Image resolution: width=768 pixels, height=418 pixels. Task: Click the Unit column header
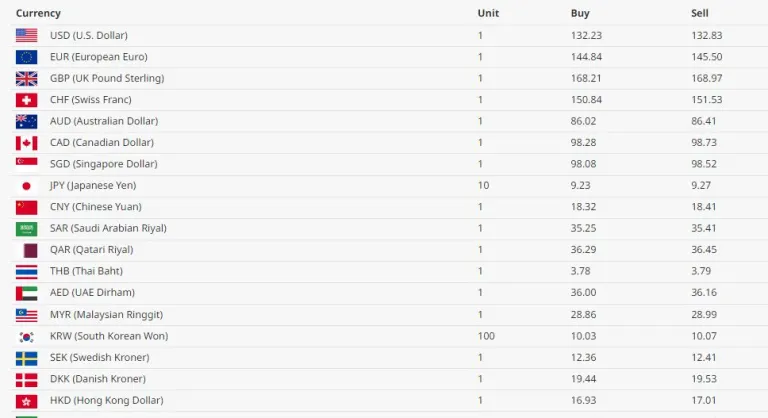click(x=488, y=13)
